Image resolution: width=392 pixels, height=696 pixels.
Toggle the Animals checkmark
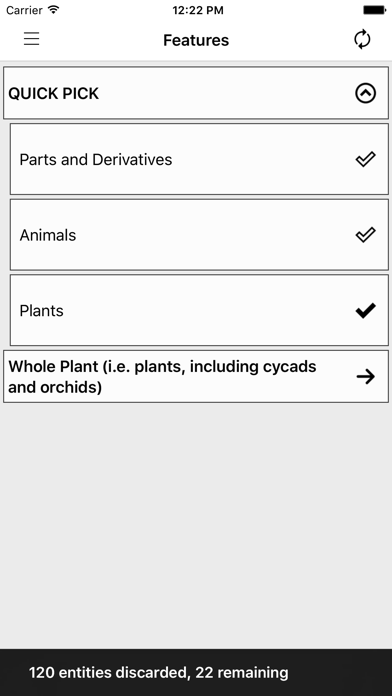click(x=365, y=234)
